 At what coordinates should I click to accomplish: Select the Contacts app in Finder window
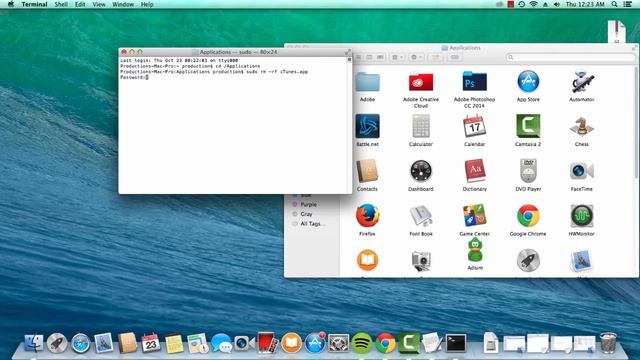tap(367, 171)
